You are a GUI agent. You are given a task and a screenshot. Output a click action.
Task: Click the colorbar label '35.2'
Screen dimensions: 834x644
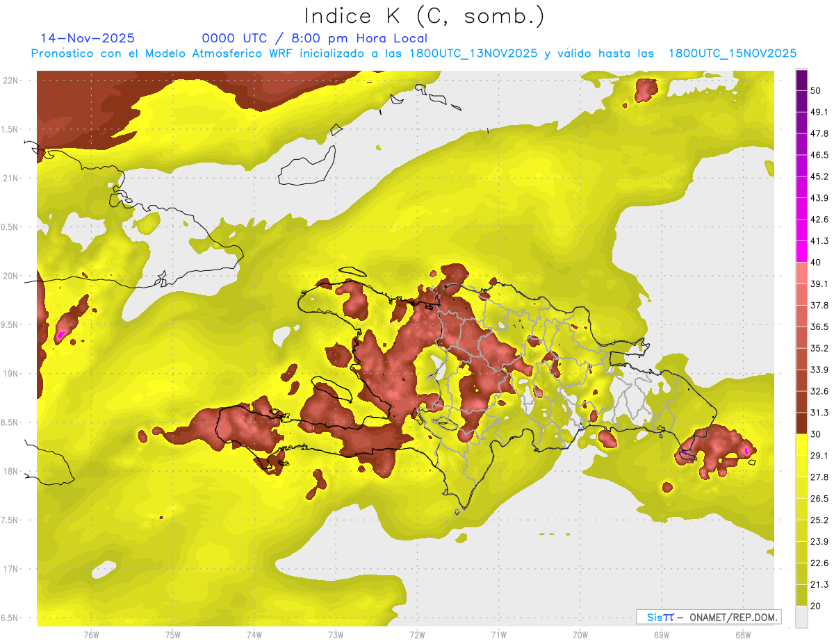[819, 348]
